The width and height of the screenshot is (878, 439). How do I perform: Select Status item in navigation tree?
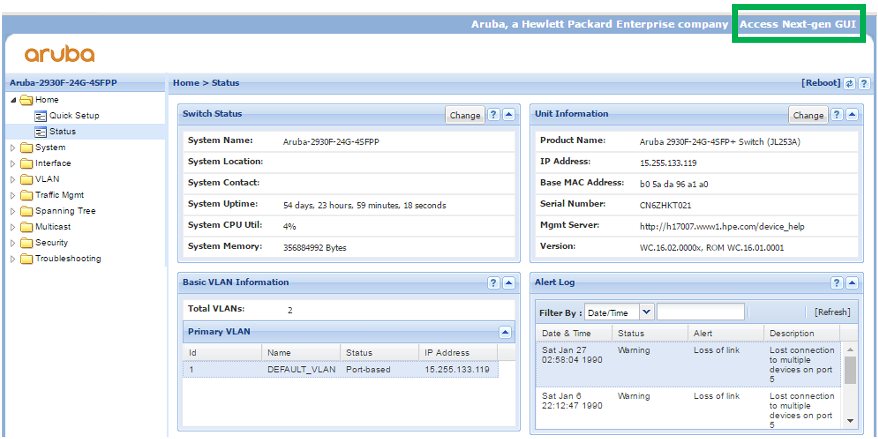coord(55,132)
